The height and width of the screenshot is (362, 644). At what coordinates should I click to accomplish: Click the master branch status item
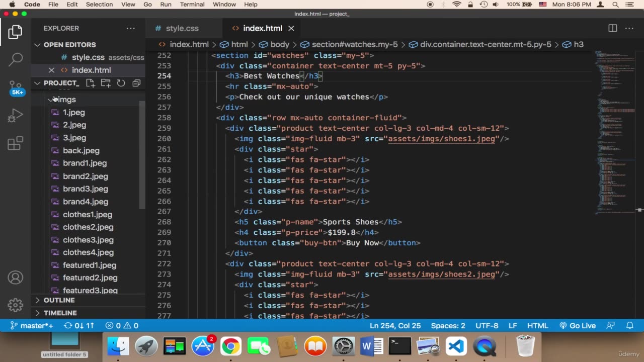pyautogui.click(x=32, y=325)
